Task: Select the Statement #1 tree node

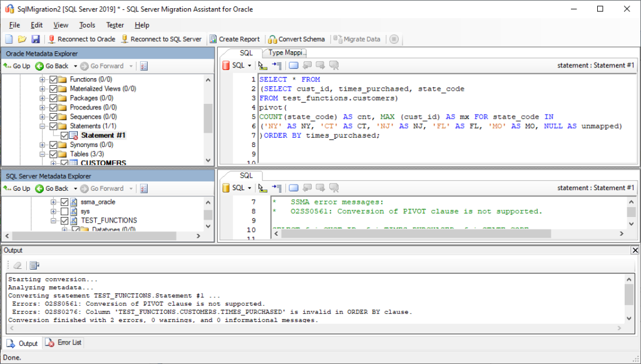Action: point(103,135)
